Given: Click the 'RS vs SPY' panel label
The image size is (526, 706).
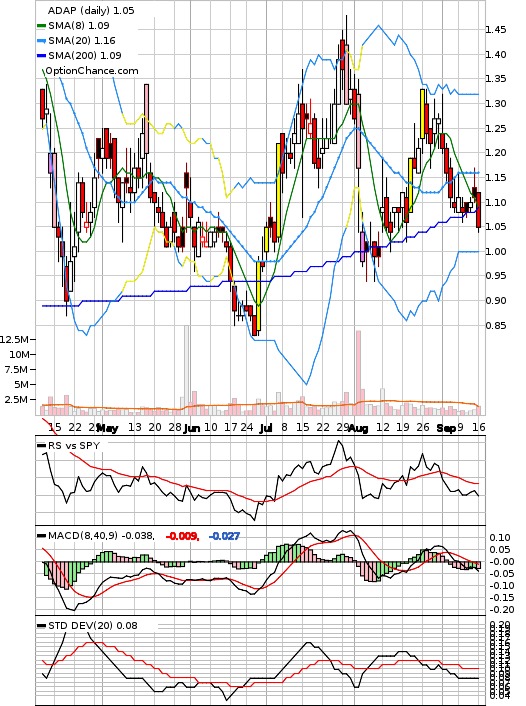Looking at the screenshot, I should tap(74, 445).
